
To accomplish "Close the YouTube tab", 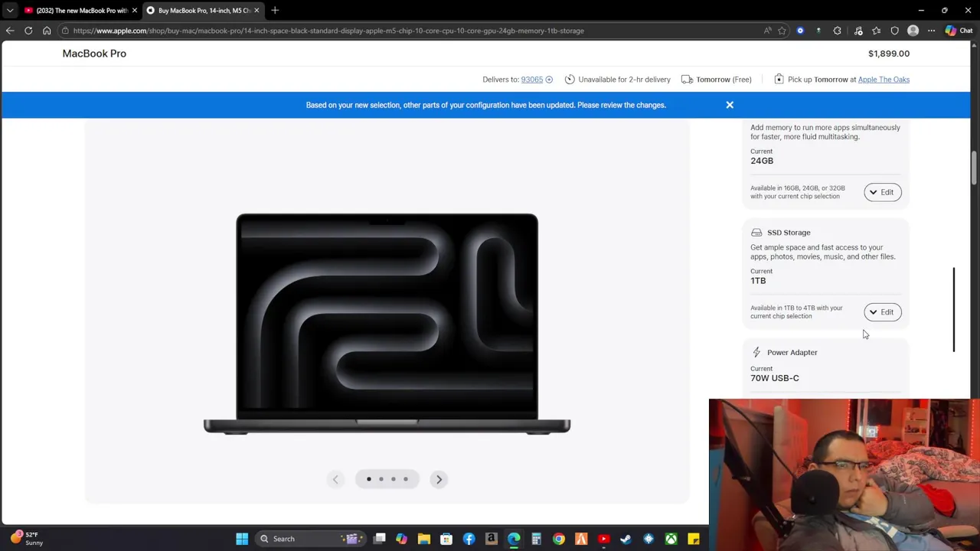I will pos(134,10).
